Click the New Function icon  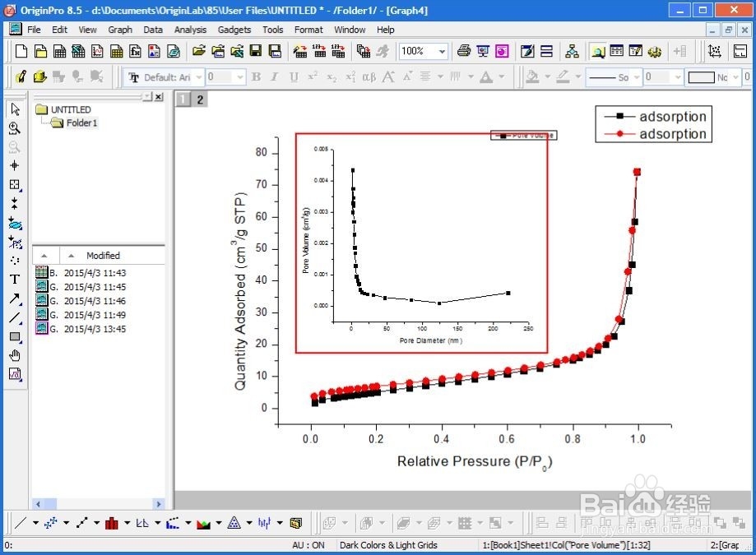tap(136, 51)
